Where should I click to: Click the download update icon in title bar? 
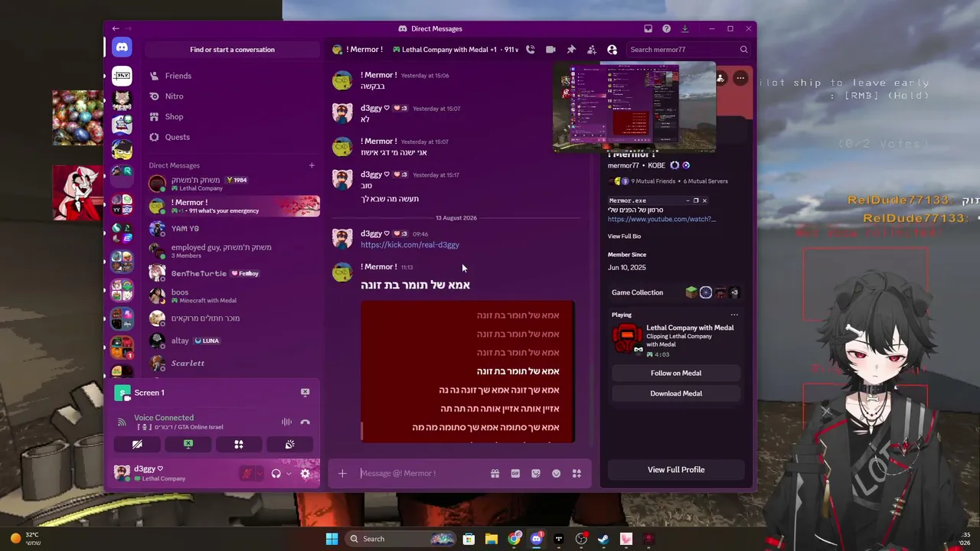(684, 29)
